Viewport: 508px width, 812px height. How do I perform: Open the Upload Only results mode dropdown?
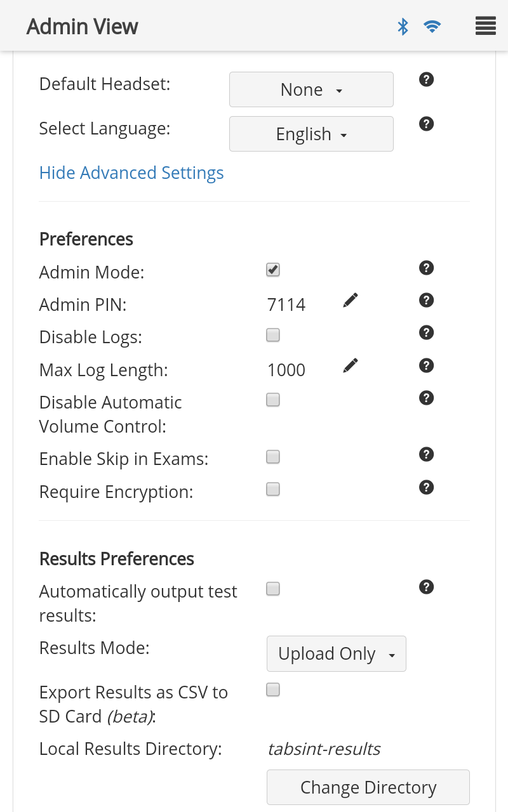337,653
